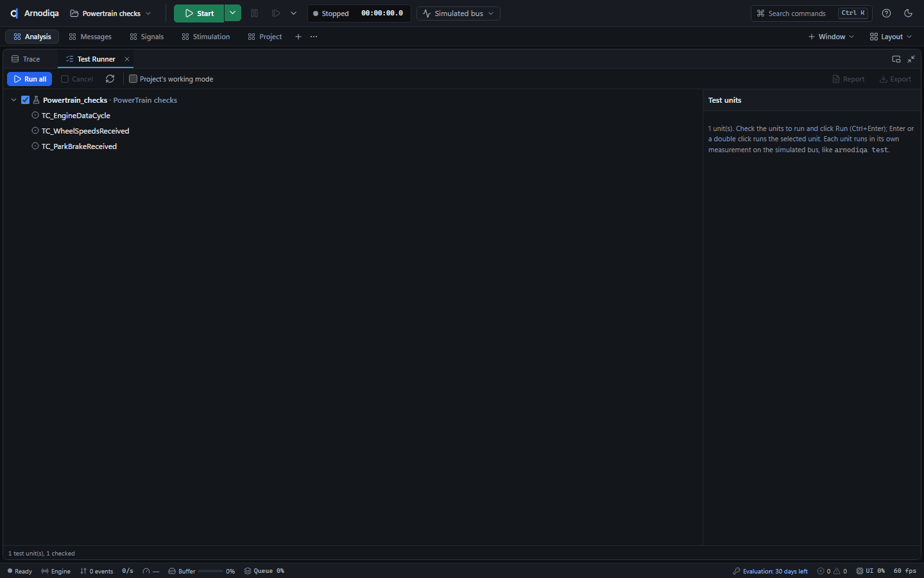
Task: Click the pause measurement icon
Action: (254, 13)
